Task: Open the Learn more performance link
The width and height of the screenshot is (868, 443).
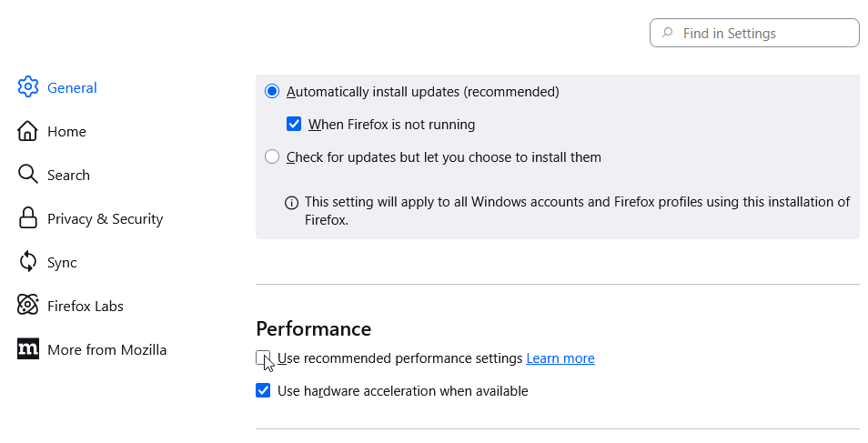Action: tap(560, 358)
